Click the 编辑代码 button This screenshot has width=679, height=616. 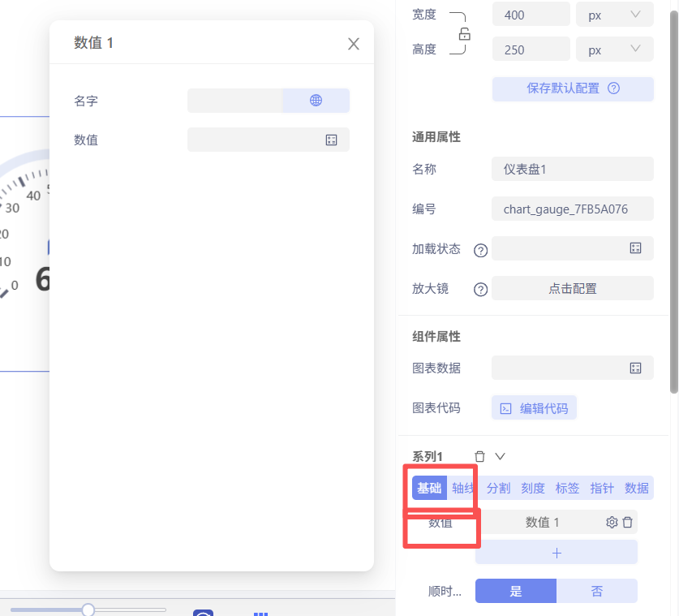[534, 408]
